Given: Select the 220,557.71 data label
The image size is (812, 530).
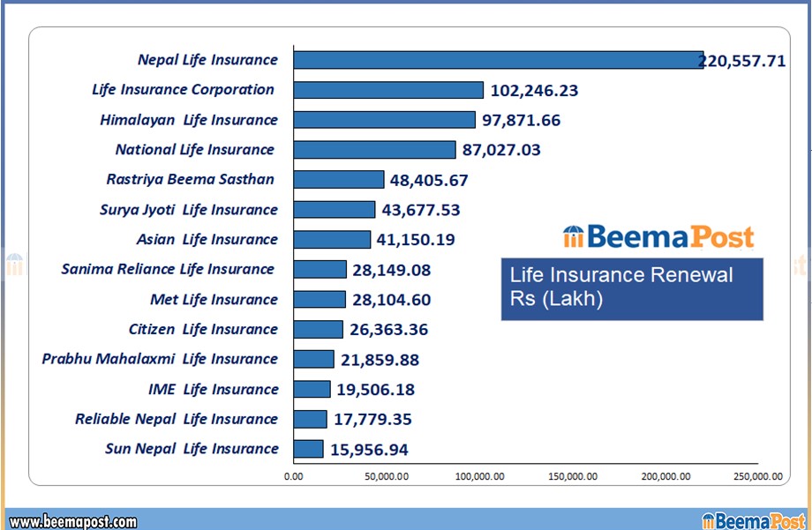Looking at the screenshot, I should (x=741, y=61).
